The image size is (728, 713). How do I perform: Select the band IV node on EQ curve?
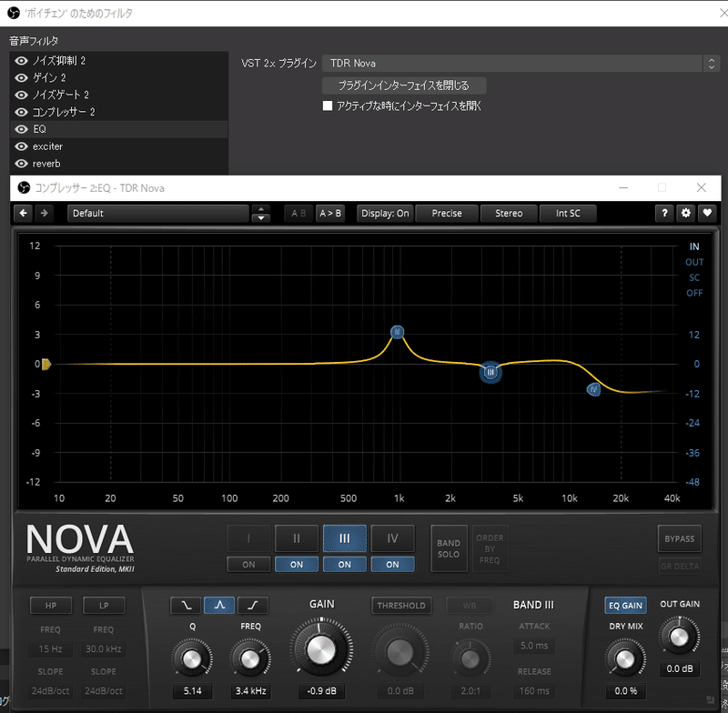click(x=593, y=389)
